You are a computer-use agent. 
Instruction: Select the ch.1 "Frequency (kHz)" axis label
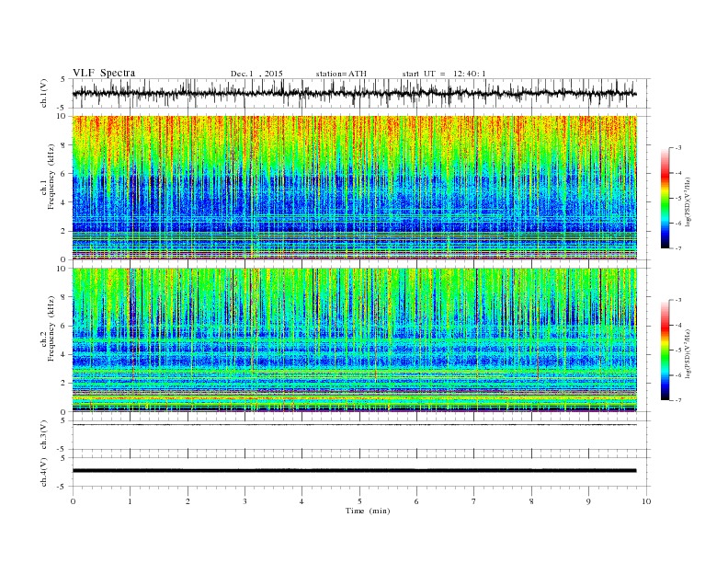(x=51, y=177)
